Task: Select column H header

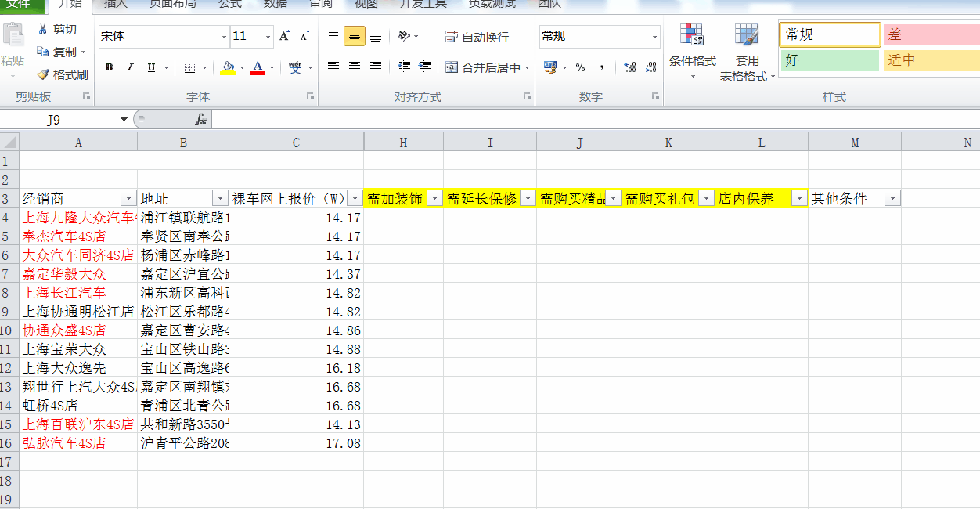Action: coord(403,143)
